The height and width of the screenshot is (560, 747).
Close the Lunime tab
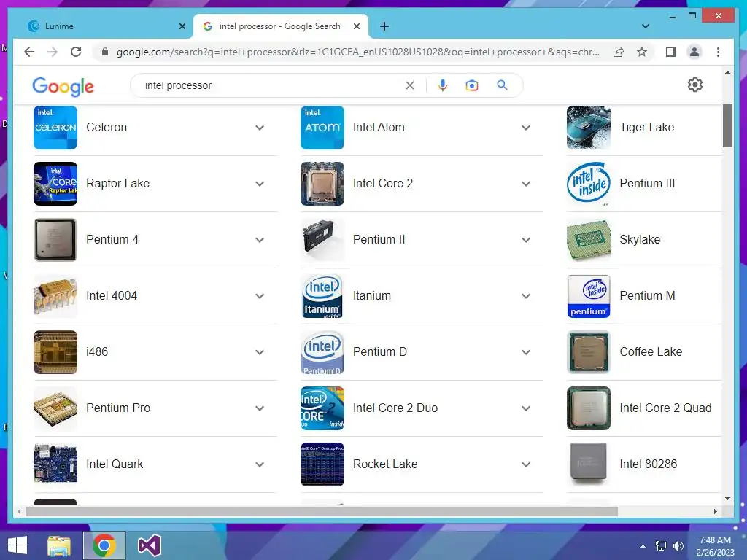click(182, 26)
